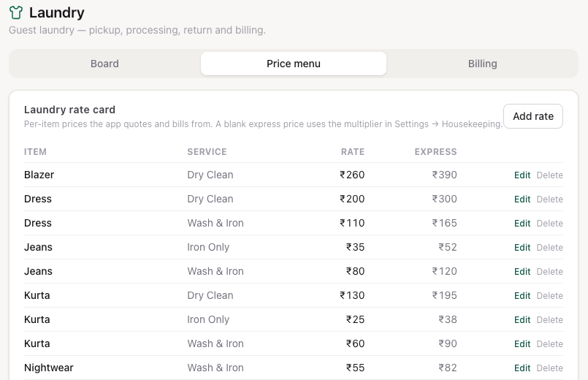Click the ₹25 rate value
The width and height of the screenshot is (588, 380).
[x=355, y=319]
